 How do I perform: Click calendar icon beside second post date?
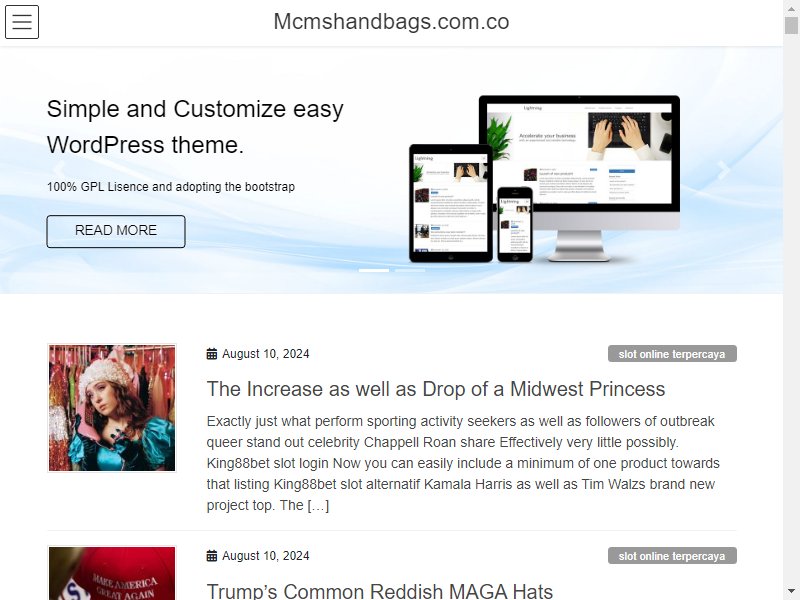(x=212, y=556)
